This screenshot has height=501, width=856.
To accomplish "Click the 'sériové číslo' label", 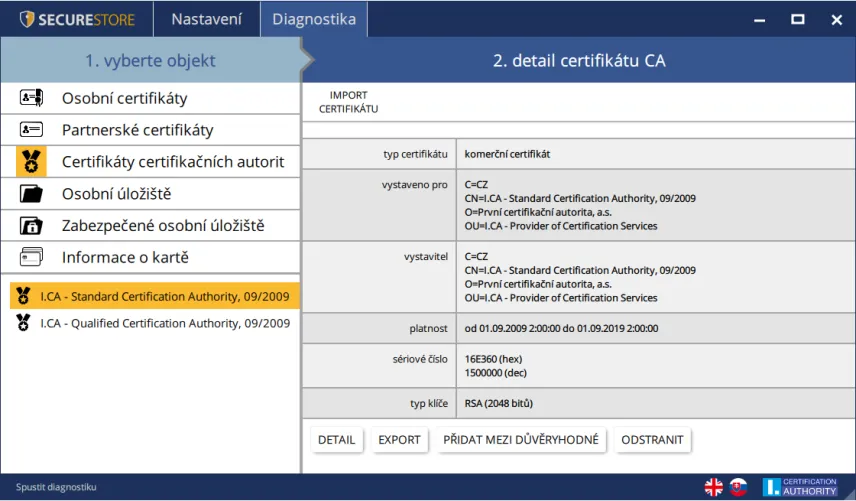I will pyautogui.click(x=420, y=359).
